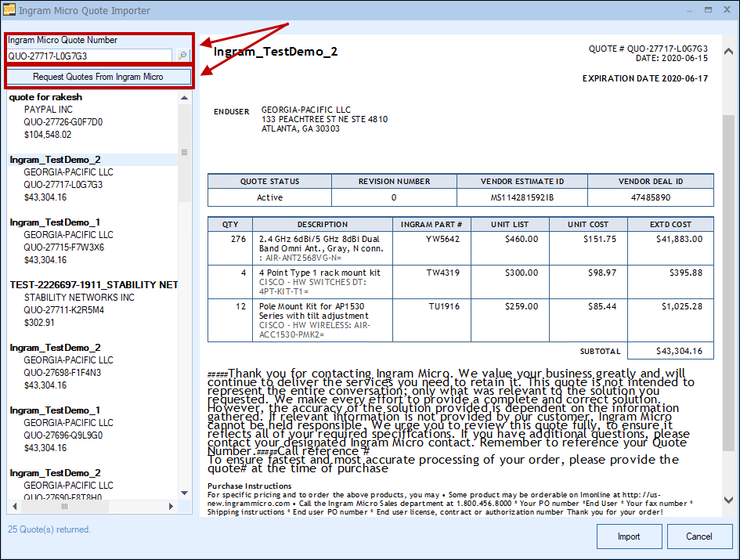
Task: Select quote QUO-27698-F1F4N3
Action: click(x=63, y=373)
